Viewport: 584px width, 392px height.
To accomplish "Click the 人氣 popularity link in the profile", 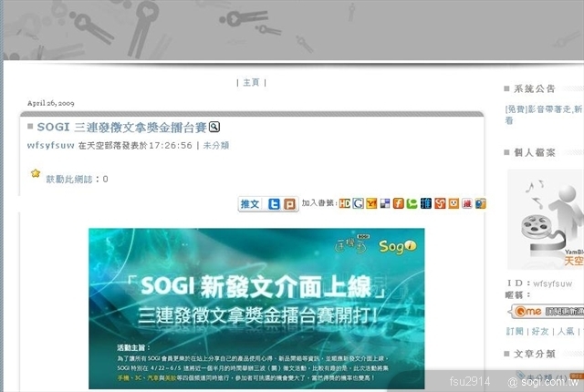I will coord(566,331).
